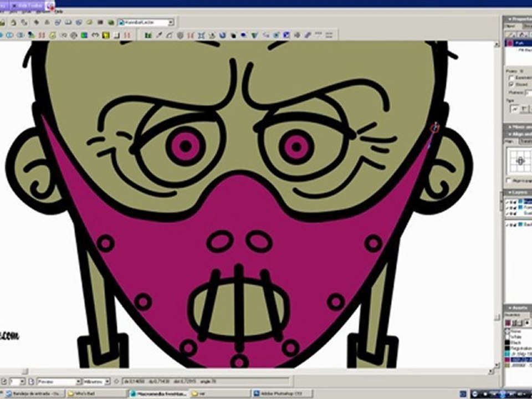
Task: Click the solid green square toolbar icon
Action: click(x=84, y=35)
